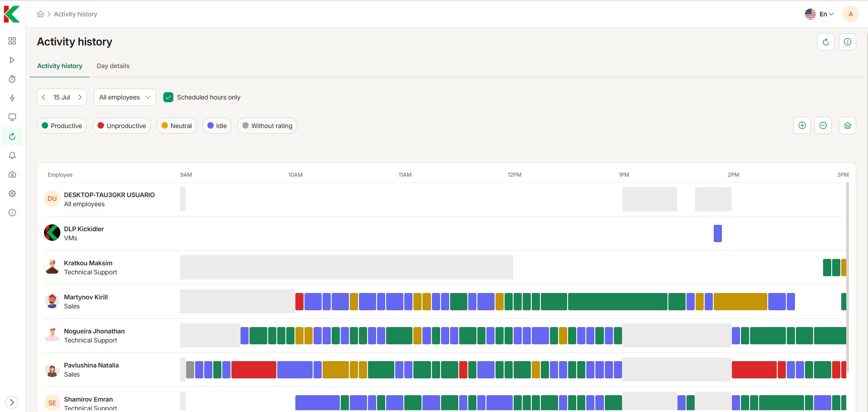Open Shamirov Emran employee name

88,399
